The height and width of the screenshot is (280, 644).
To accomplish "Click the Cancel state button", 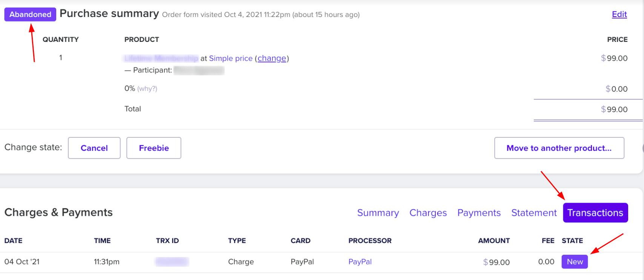I will pyautogui.click(x=94, y=148).
